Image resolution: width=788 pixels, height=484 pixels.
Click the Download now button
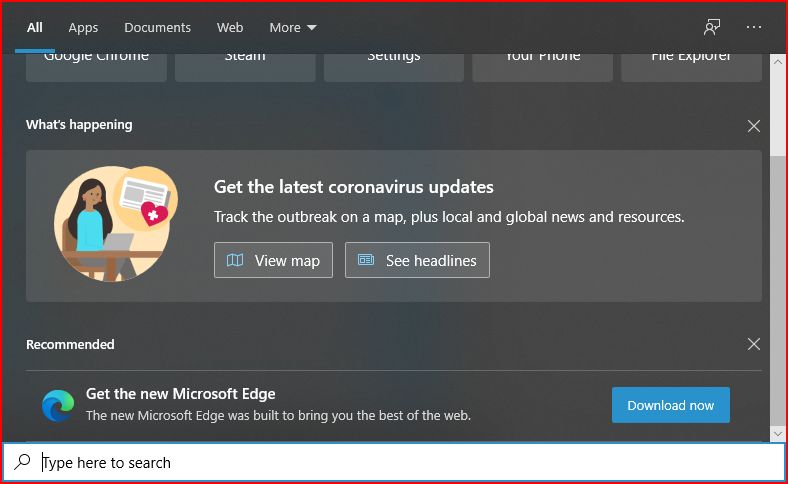pyautogui.click(x=670, y=405)
